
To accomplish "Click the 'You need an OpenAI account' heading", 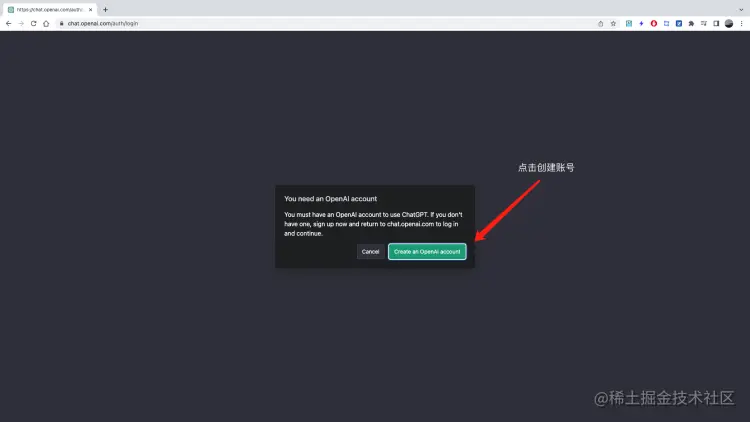I will [331, 199].
